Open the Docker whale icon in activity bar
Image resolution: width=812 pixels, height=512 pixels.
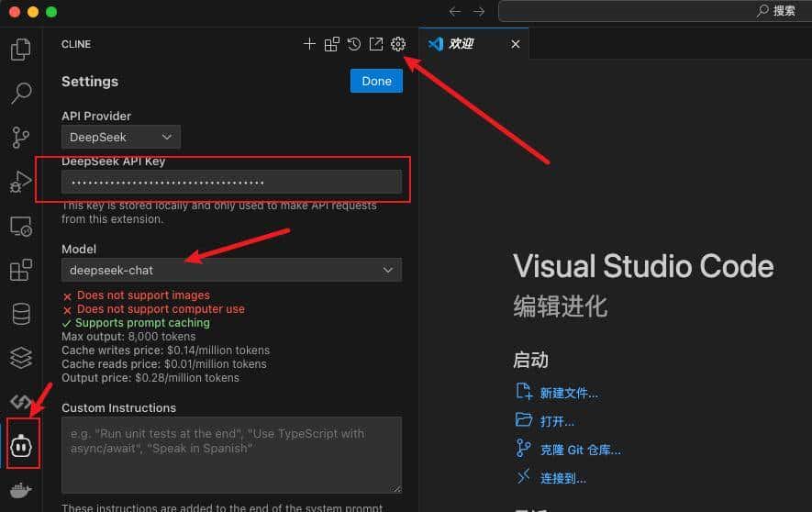[21, 490]
